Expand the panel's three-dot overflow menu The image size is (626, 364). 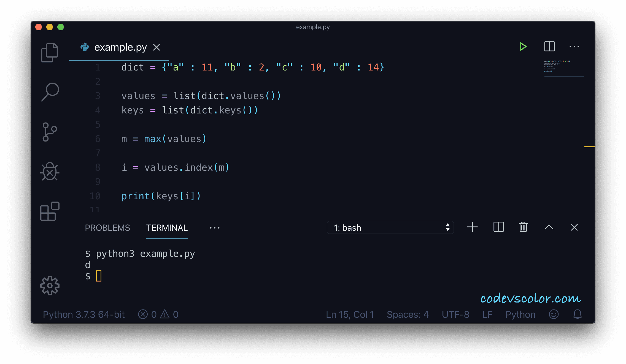[214, 228]
